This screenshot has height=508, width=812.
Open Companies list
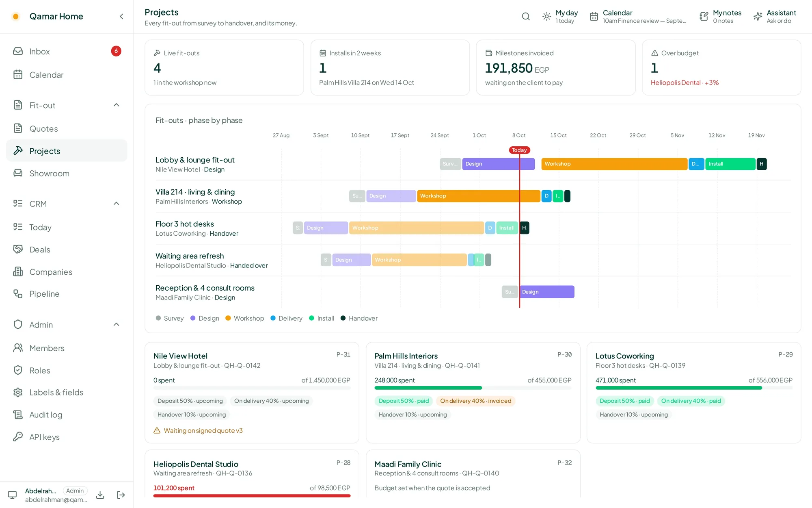click(x=67, y=272)
